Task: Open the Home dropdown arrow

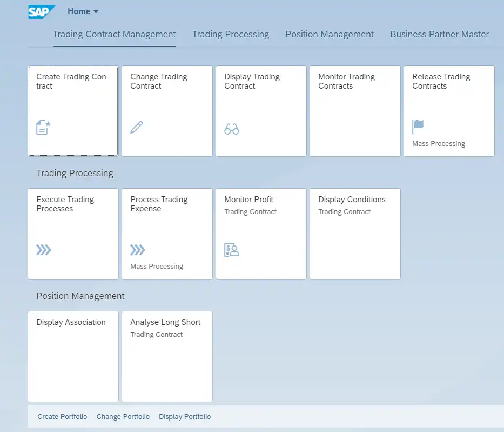Action: [96, 11]
